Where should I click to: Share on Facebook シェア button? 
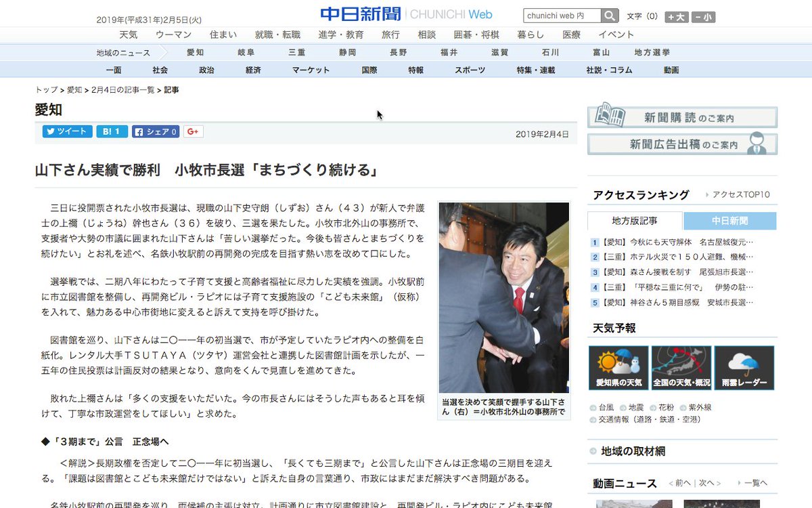tap(156, 131)
